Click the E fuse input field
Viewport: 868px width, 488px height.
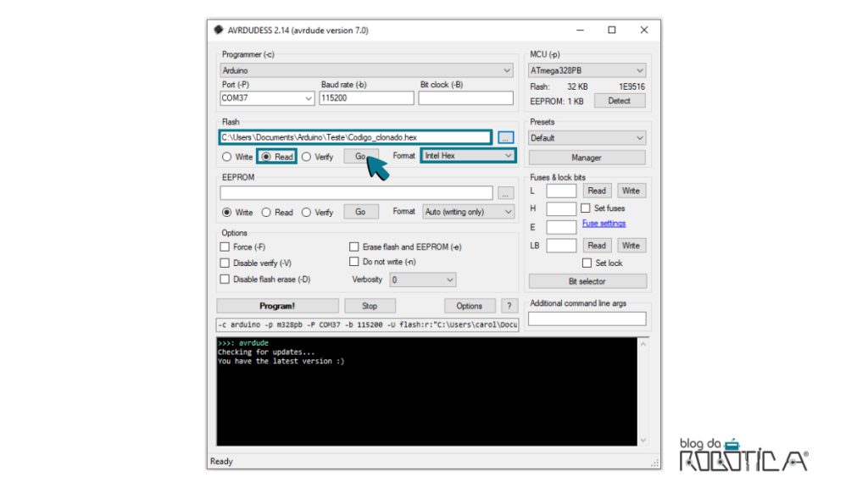tap(561, 227)
